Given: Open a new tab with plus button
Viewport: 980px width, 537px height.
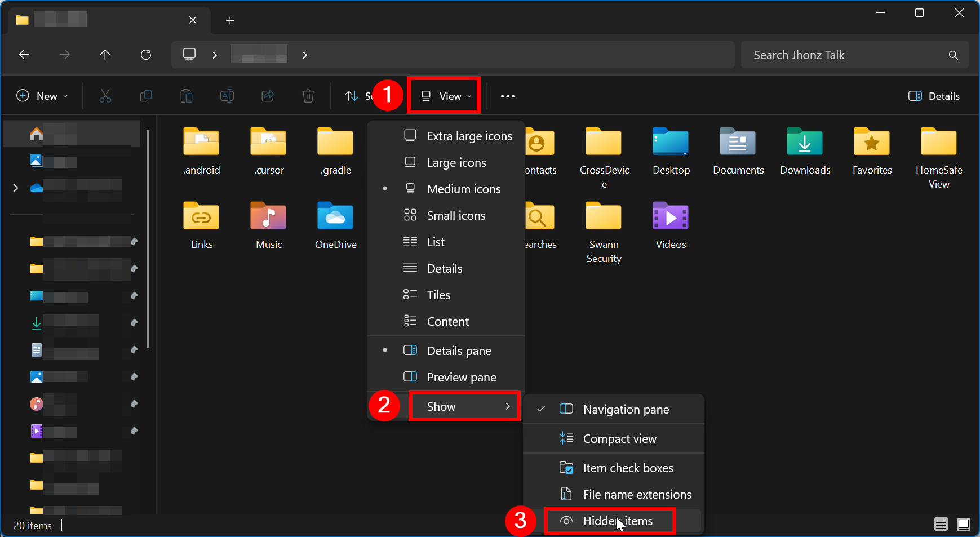Looking at the screenshot, I should (230, 21).
